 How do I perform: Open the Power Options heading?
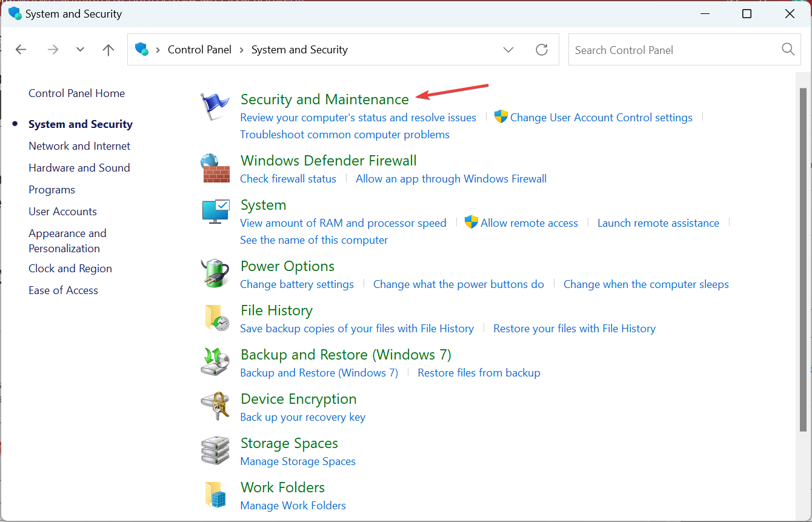tap(287, 266)
